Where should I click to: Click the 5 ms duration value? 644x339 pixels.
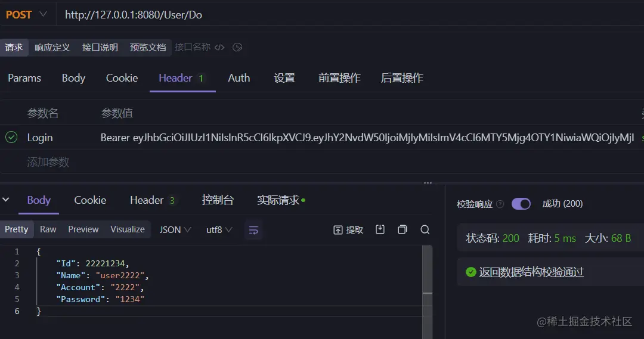565,238
